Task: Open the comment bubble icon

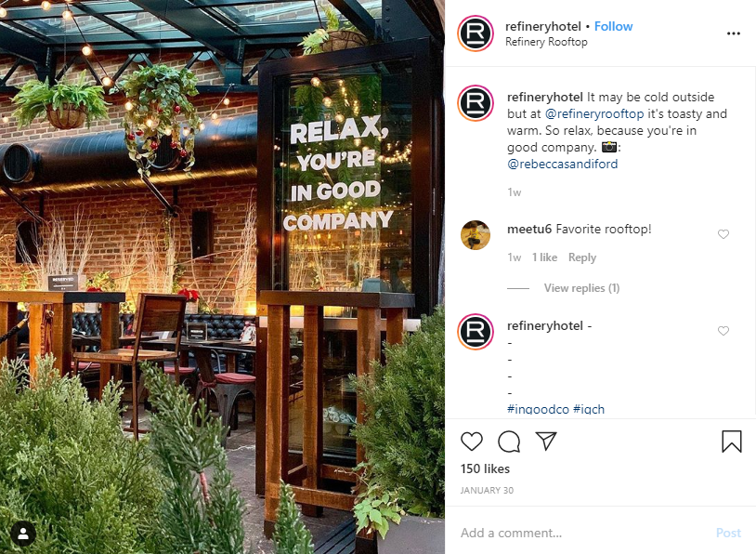Action: tap(509, 442)
